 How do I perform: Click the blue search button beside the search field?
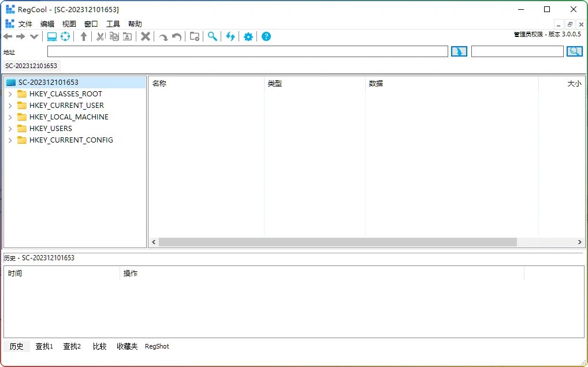[574, 51]
